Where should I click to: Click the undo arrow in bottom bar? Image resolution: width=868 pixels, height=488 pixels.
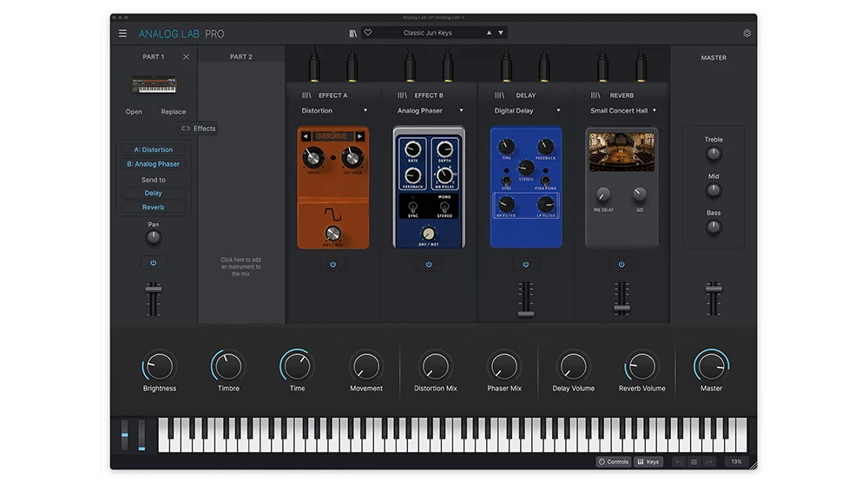click(x=678, y=462)
